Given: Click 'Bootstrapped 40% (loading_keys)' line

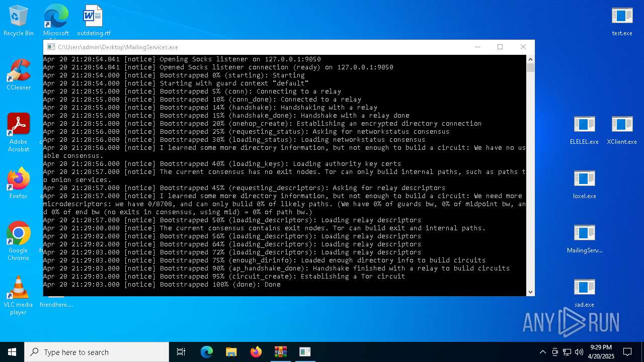Looking at the screenshot, I should point(222,164).
